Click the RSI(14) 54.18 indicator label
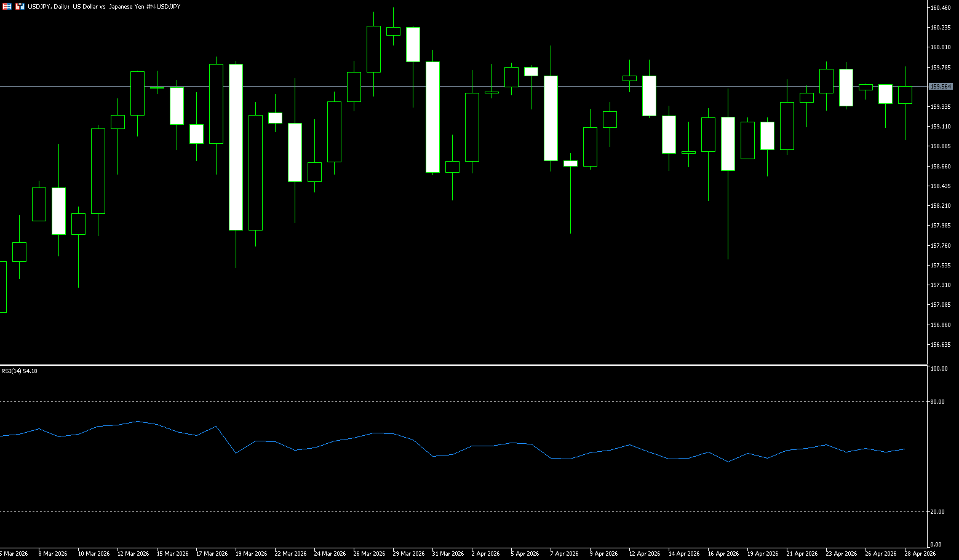959x560 pixels. click(x=19, y=371)
